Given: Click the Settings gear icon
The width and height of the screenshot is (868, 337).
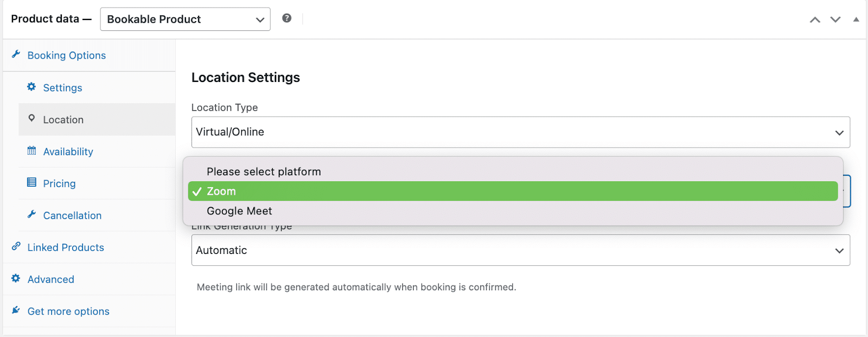Looking at the screenshot, I should [31, 87].
